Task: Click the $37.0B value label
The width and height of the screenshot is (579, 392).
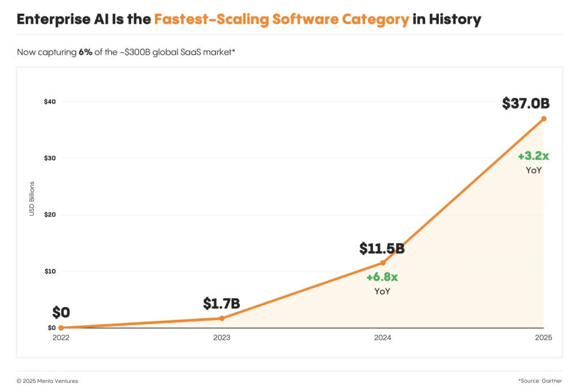Action: [x=525, y=104]
